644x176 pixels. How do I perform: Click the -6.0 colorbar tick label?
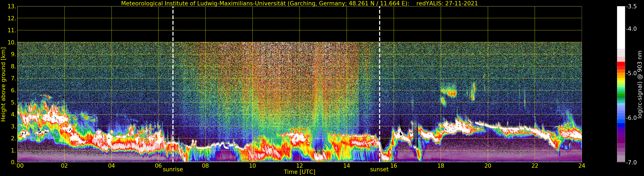(x=631, y=118)
